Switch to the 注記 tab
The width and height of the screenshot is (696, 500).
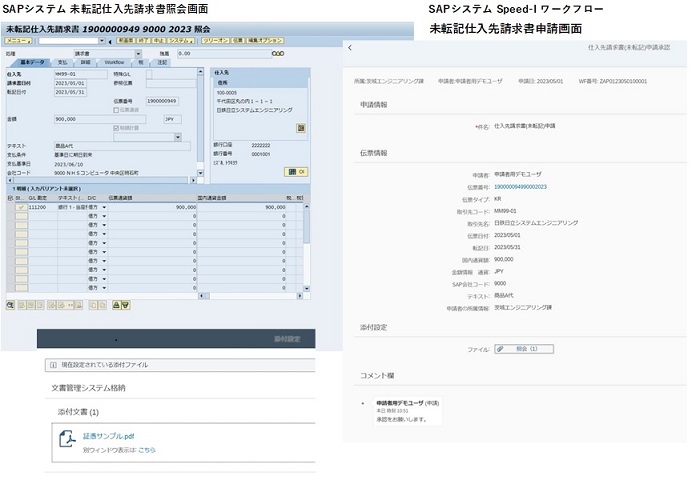[162, 63]
